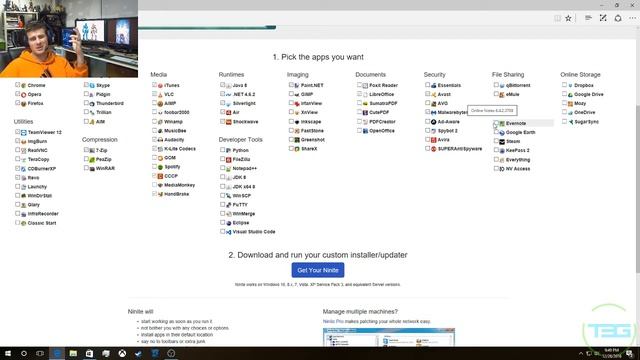Select the Thunderbird label text

(x=110, y=104)
